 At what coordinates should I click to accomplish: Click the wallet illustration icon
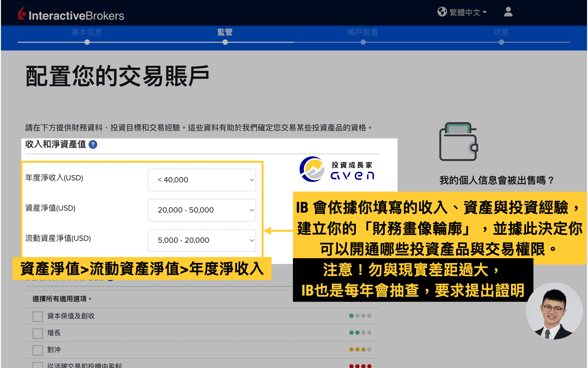[458, 141]
